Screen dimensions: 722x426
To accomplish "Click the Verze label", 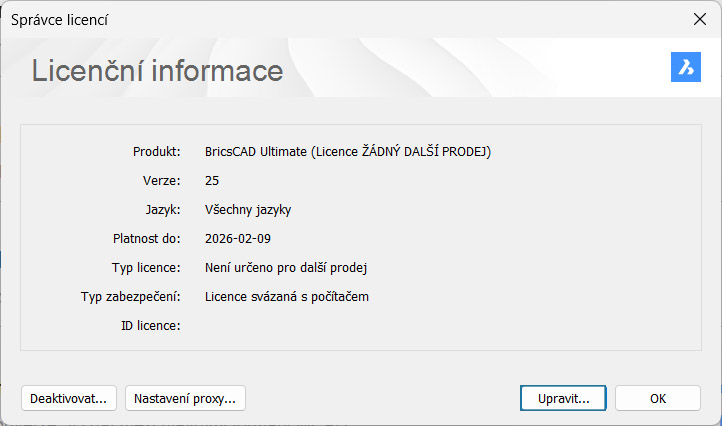I will point(161,181).
